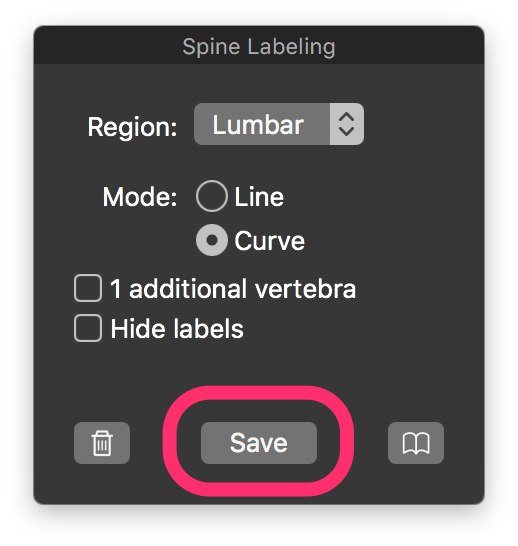Click the Spine Labeling title bar
Viewport: 518px width, 546px height.
(259, 45)
